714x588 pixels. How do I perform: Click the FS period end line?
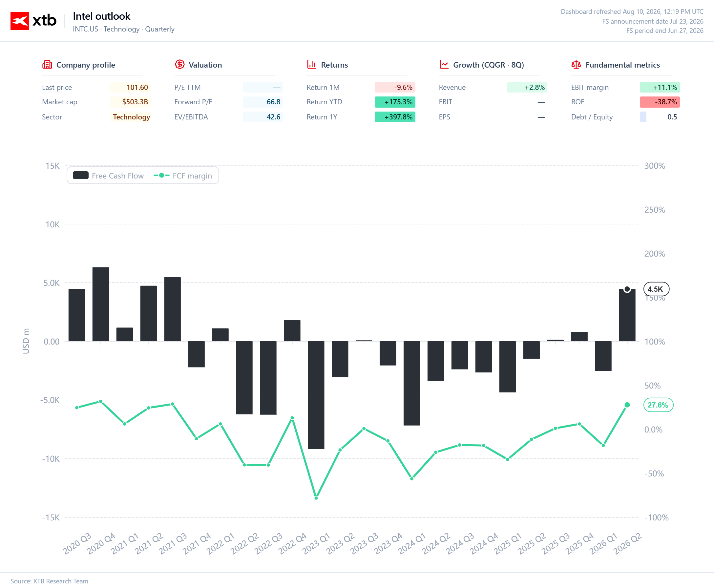[664, 31]
